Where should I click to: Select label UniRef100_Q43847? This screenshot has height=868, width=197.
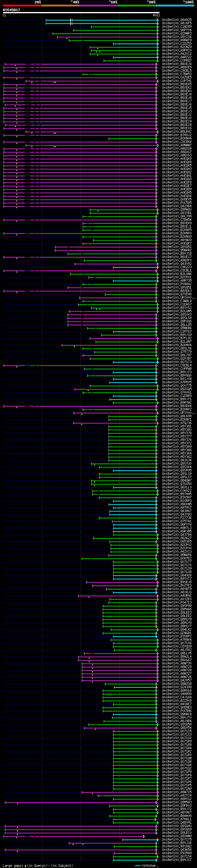point(177,511)
